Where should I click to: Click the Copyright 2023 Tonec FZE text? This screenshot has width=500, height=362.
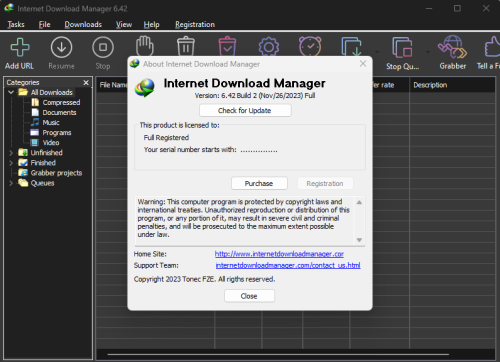[x=204, y=279]
